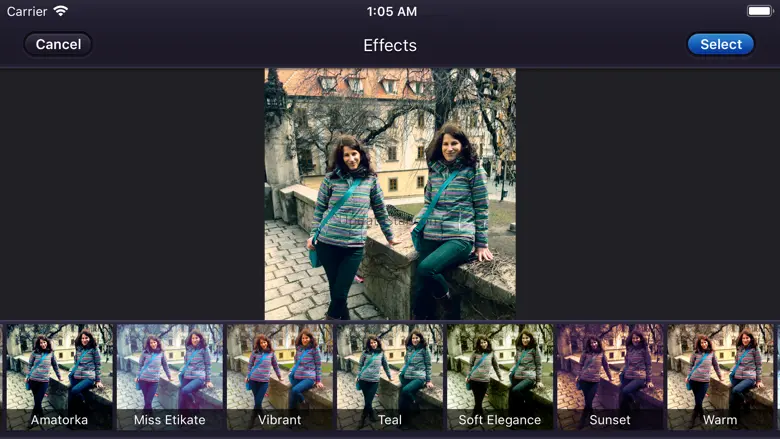Screen dimensions: 780x439
Task: Apply the Soft Elegance effect
Action: coord(500,377)
